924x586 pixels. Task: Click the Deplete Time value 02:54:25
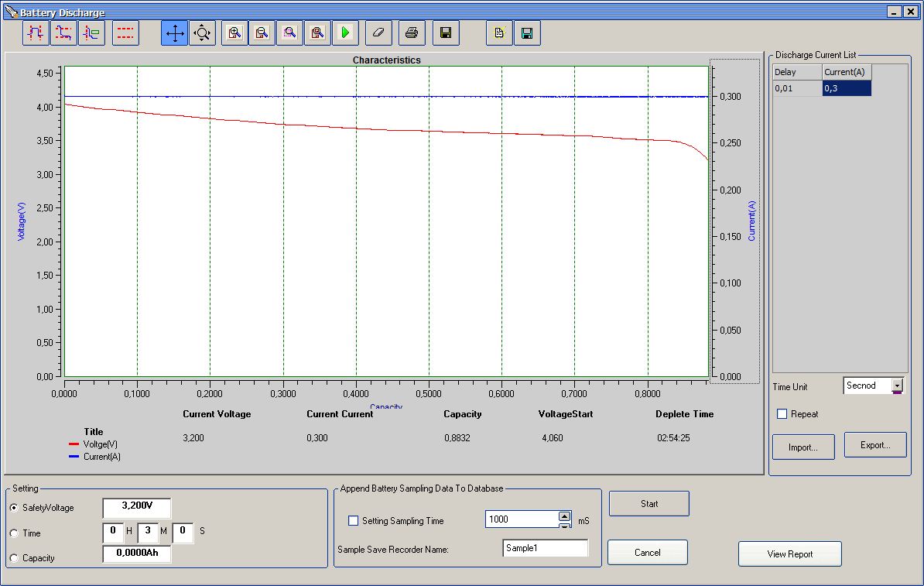[673, 438]
